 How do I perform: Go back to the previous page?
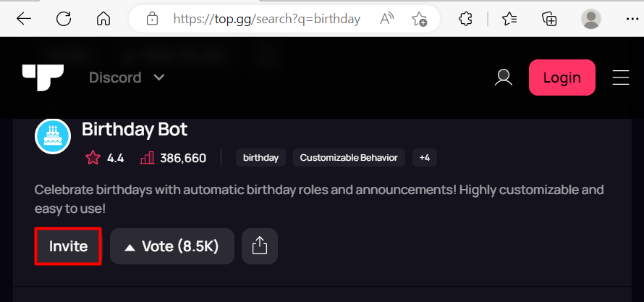click(24, 19)
